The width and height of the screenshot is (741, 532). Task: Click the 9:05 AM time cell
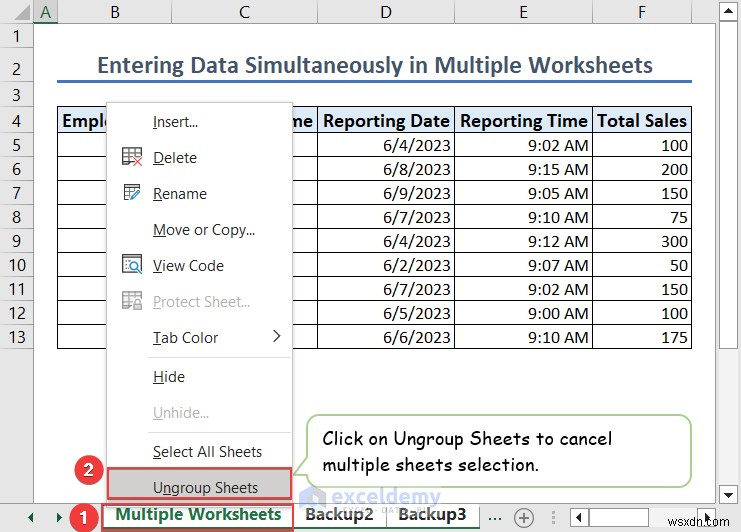523,193
